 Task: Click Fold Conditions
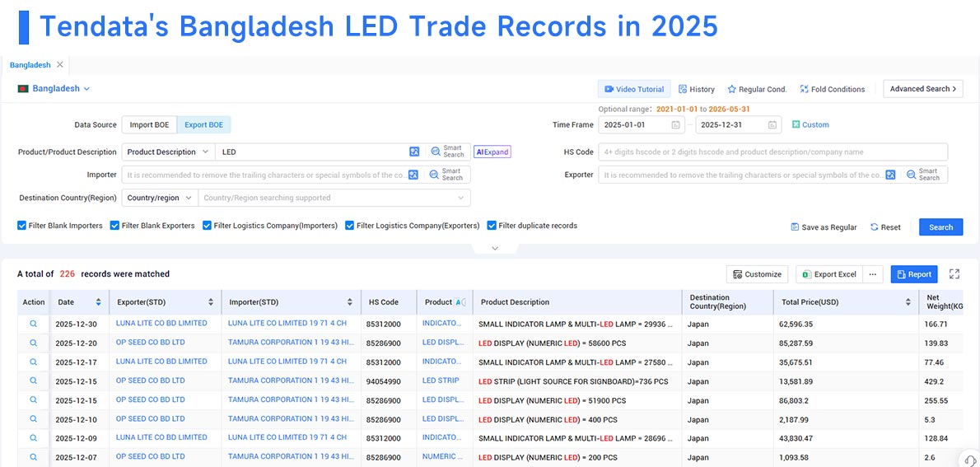tap(833, 90)
